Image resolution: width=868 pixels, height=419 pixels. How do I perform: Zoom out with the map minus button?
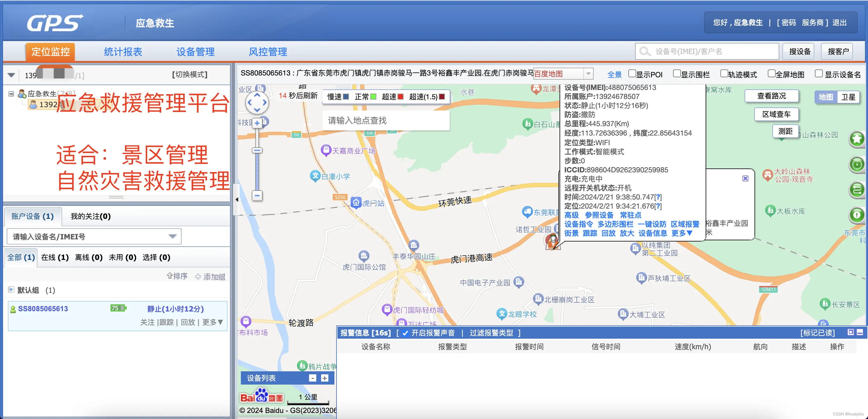257,196
